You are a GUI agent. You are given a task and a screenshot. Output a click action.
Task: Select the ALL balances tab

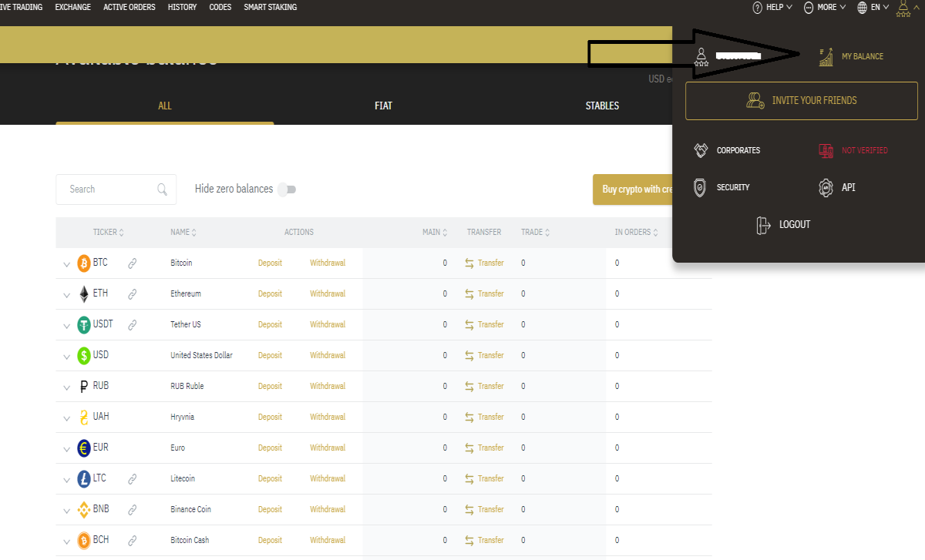[165, 106]
